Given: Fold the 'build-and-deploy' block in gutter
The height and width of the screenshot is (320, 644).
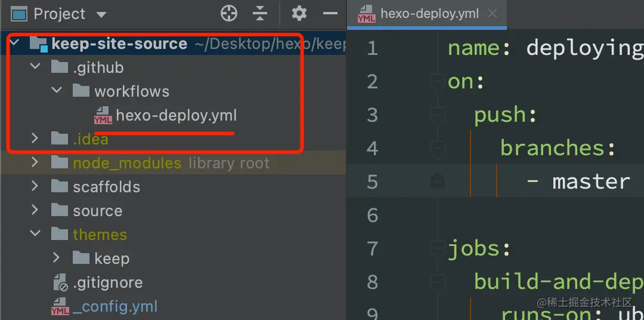Looking at the screenshot, I should [438, 282].
